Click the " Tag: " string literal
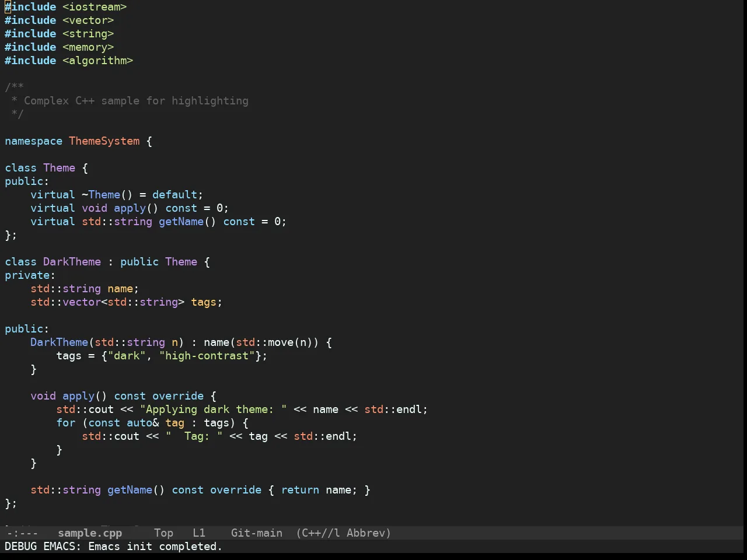 tap(194, 436)
